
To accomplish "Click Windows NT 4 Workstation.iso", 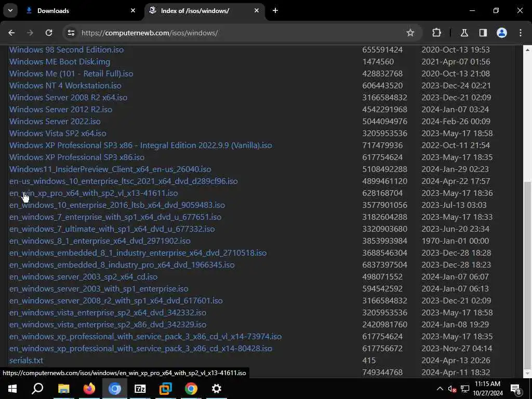I will tap(65, 86).
